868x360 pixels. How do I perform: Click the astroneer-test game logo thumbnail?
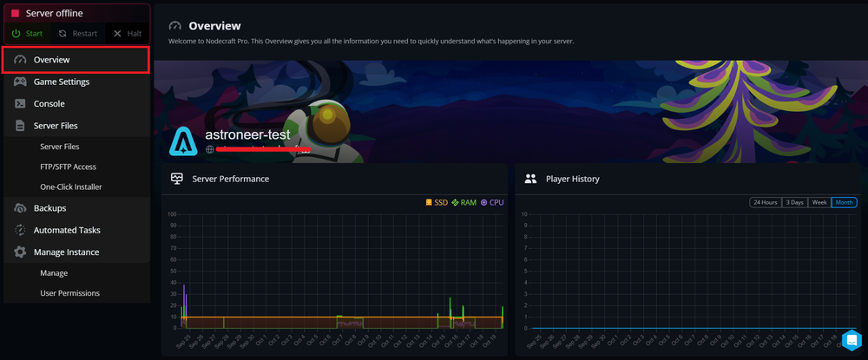click(x=184, y=141)
